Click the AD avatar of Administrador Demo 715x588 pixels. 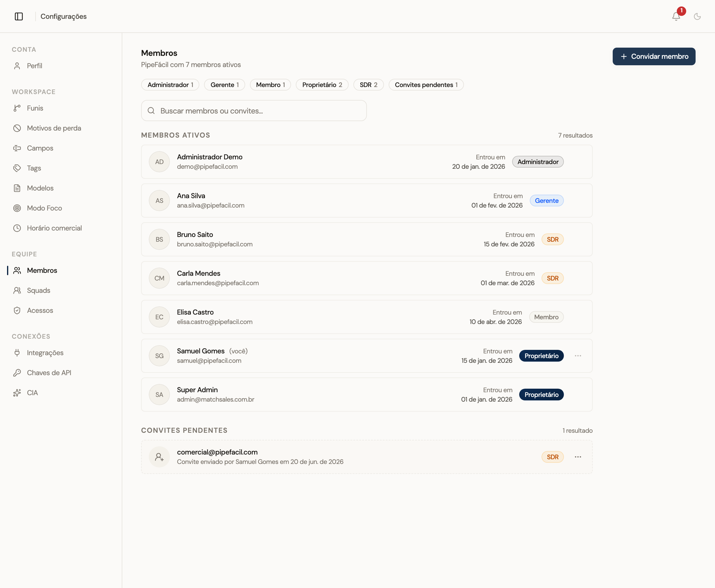pos(159,162)
